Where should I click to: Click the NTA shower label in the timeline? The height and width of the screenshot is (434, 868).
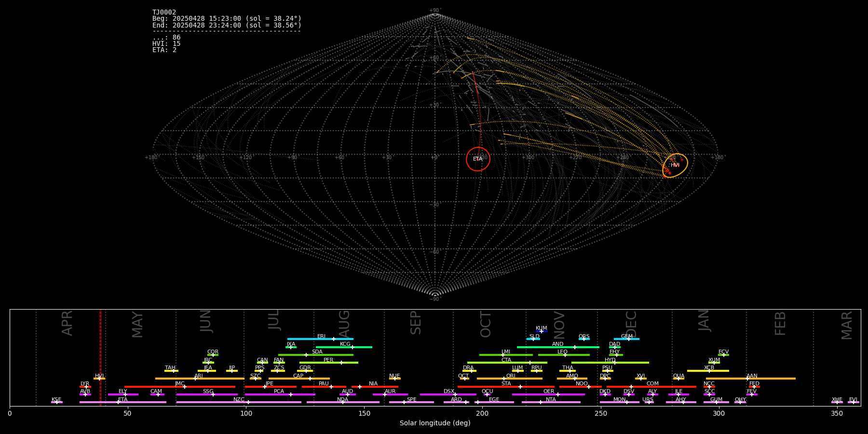(551, 399)
